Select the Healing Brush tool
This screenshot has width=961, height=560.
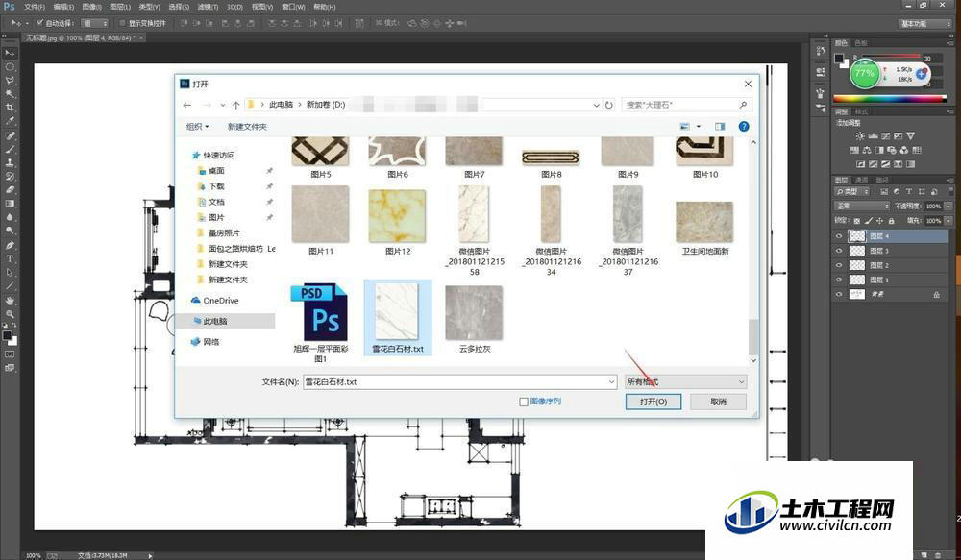pyautogui.click(x=10, y=135)
